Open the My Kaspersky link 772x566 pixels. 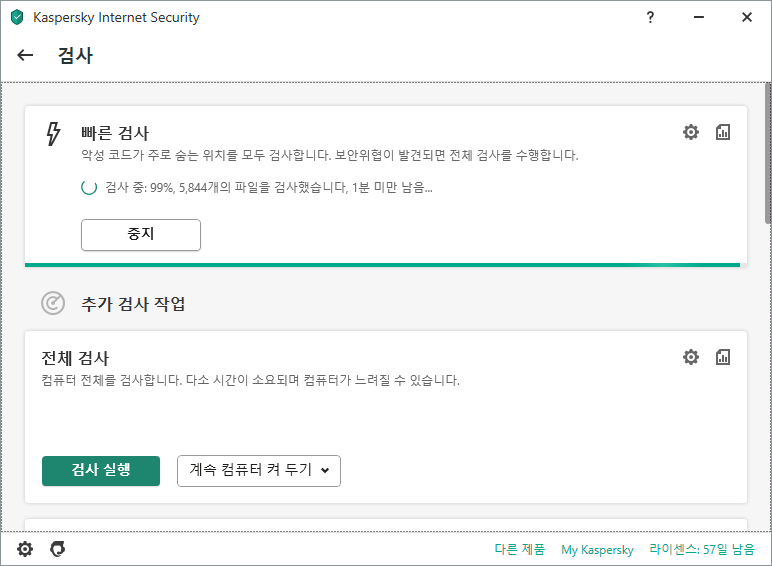click(597, 549)
